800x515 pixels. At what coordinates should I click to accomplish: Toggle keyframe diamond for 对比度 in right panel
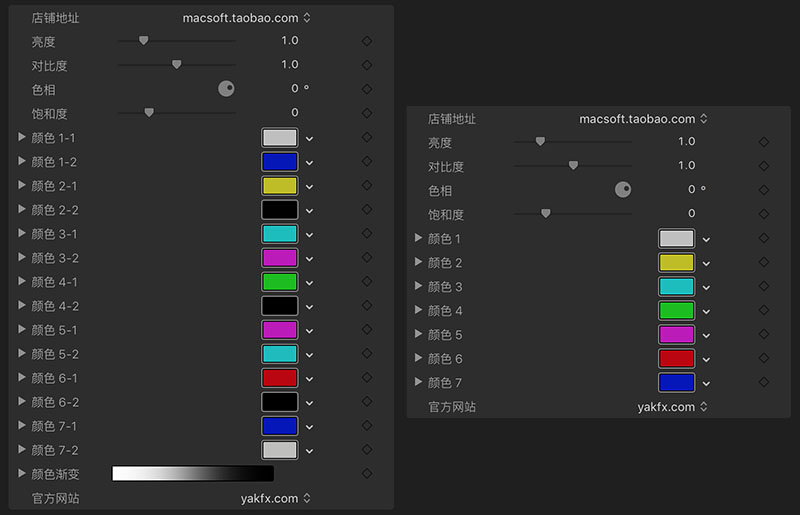pos(763,166)
